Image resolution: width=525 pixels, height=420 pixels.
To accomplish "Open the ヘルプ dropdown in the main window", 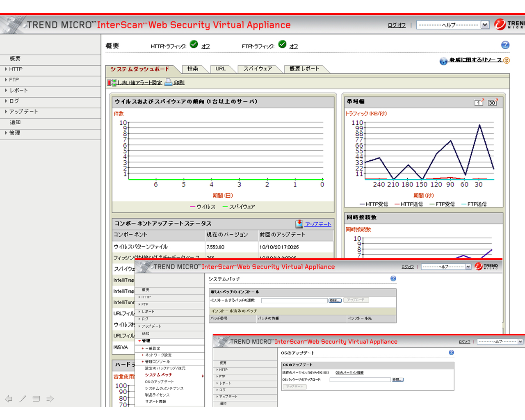I will [453, 25].
